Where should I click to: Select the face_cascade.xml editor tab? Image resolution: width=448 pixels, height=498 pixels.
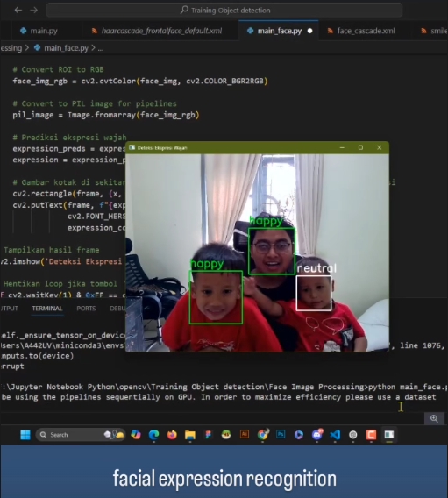(362, 31)
